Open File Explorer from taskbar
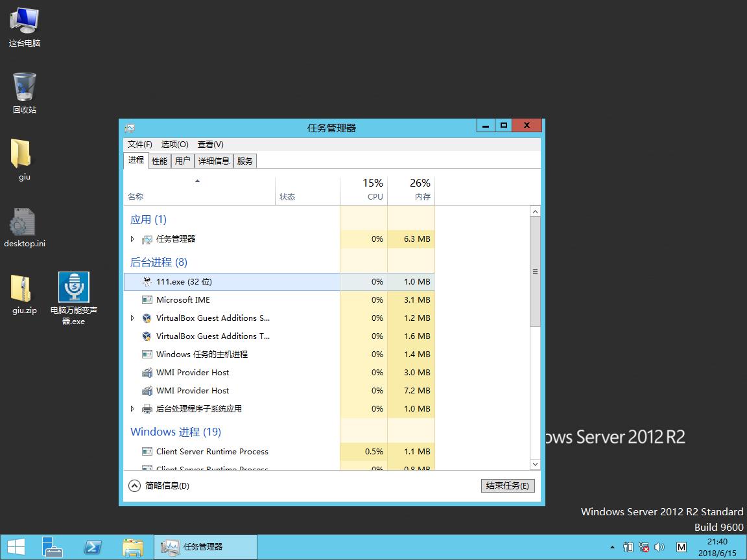This screenshot has width=747, height=560. pos(133,546)
